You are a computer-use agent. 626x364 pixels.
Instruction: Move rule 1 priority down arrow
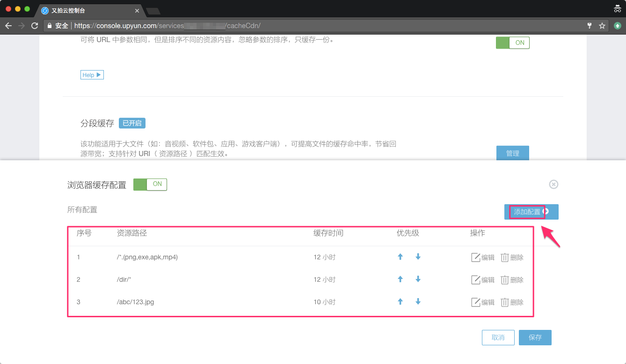[418, 257]
